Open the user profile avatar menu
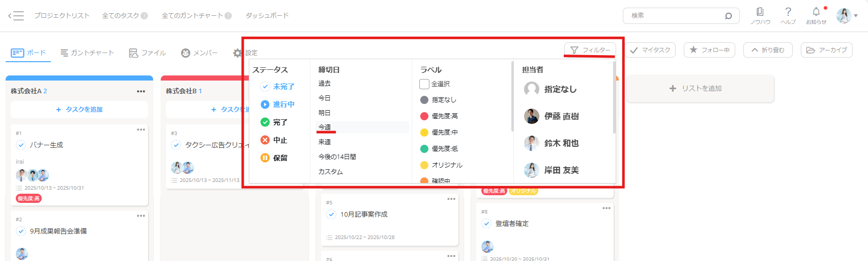 point(847,16)
